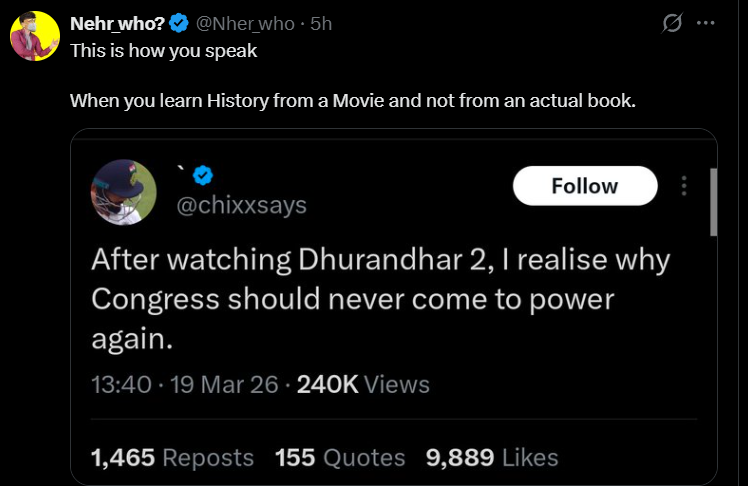Click the embedded screenshot scrollbar thumb
The height and width of the screenshot is (486, 748).
point(713,202)
